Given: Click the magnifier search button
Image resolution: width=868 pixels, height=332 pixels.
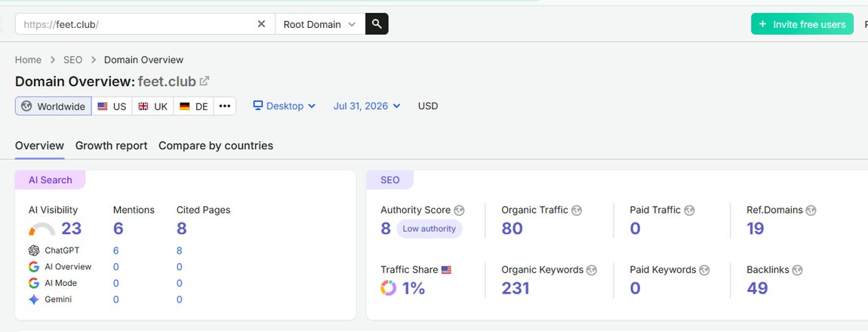Looking at the screenshot, I should pyautogui.click(x=377, y=24).
